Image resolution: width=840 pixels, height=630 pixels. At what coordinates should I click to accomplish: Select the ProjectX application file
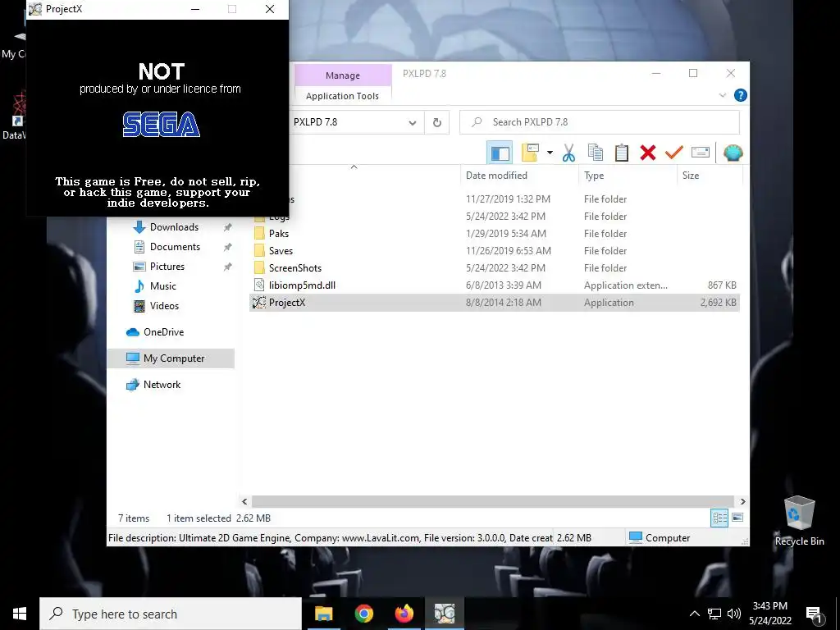(495, 302)
